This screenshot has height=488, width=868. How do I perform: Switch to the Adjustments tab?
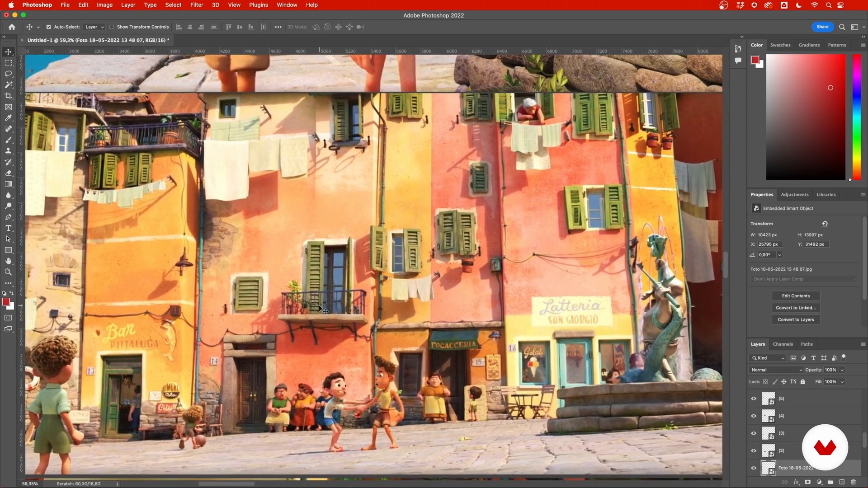[x=795, y=195]
